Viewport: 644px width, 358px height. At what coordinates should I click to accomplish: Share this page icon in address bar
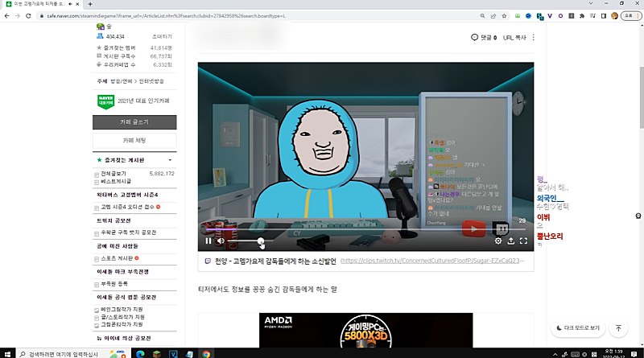click(493, 15)
